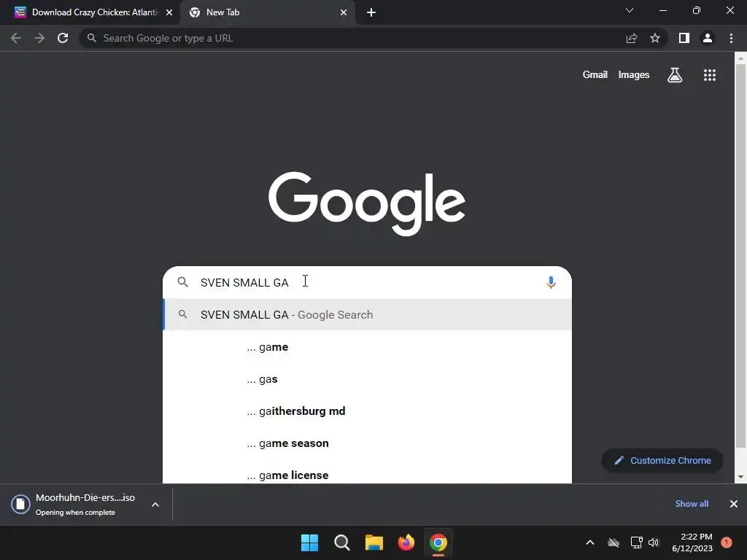Select the '... game' suggestion

368,347
